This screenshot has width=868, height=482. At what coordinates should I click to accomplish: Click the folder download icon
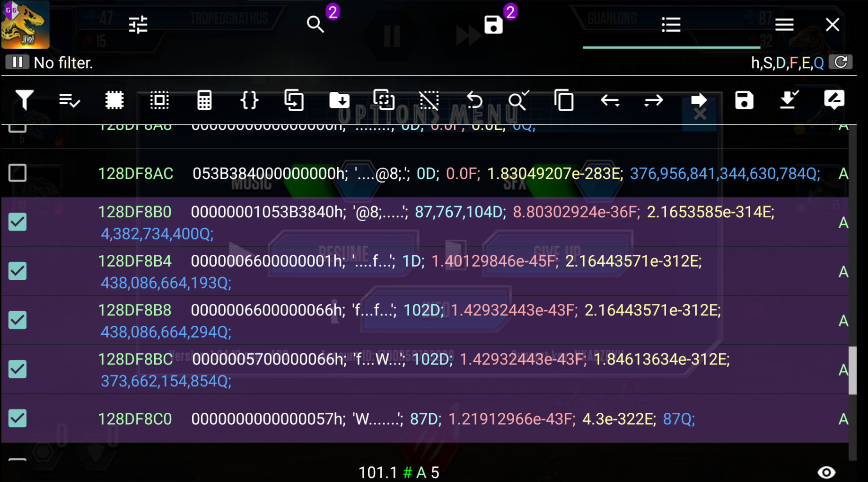click(x=339, y=100)
